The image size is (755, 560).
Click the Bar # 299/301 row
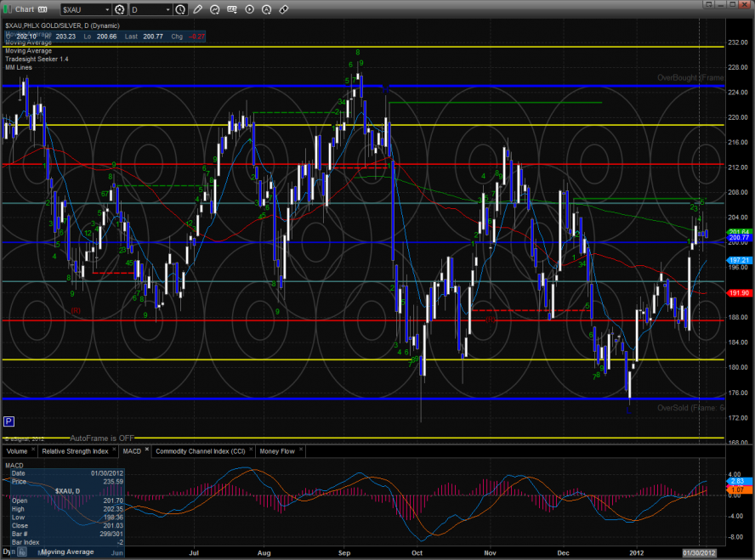coord(67,534)
